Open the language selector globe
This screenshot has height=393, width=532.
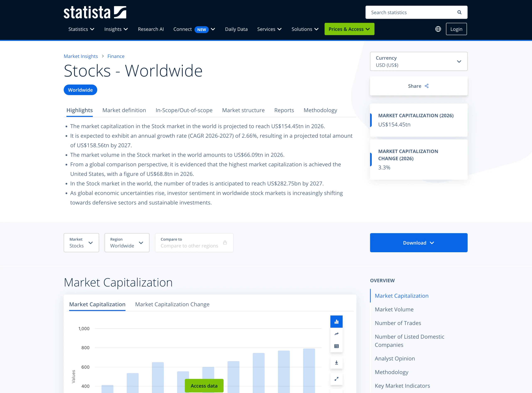click(438, 29)
